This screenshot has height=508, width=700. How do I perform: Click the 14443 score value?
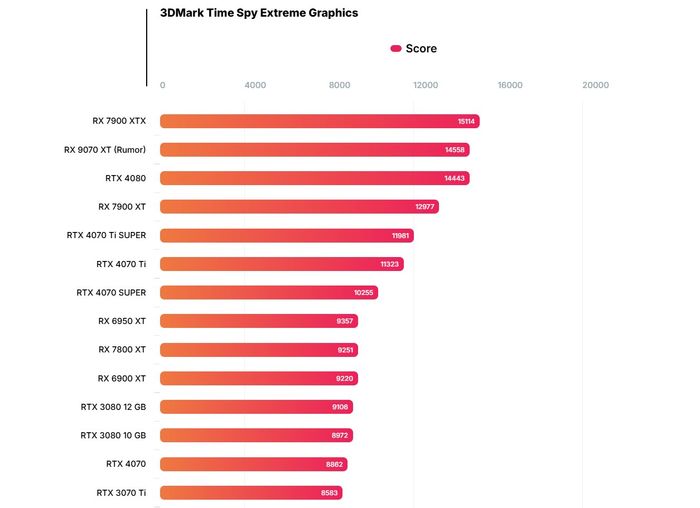click(454, 179)
